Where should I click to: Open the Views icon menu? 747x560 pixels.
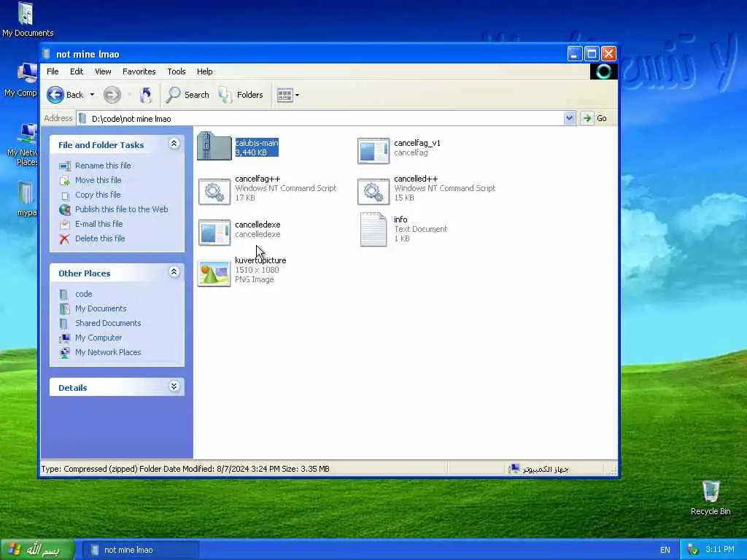(287, 95)
